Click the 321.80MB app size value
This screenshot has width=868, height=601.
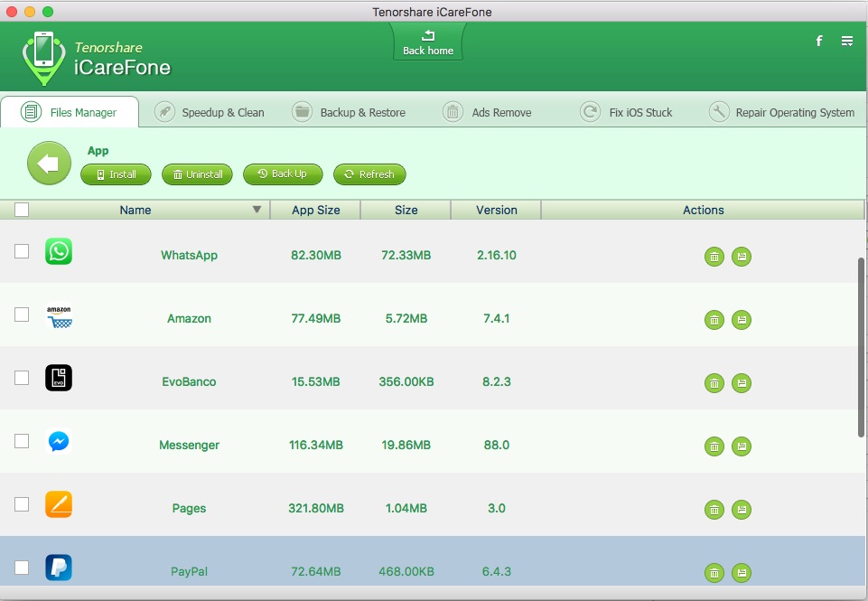pos(316,508)
